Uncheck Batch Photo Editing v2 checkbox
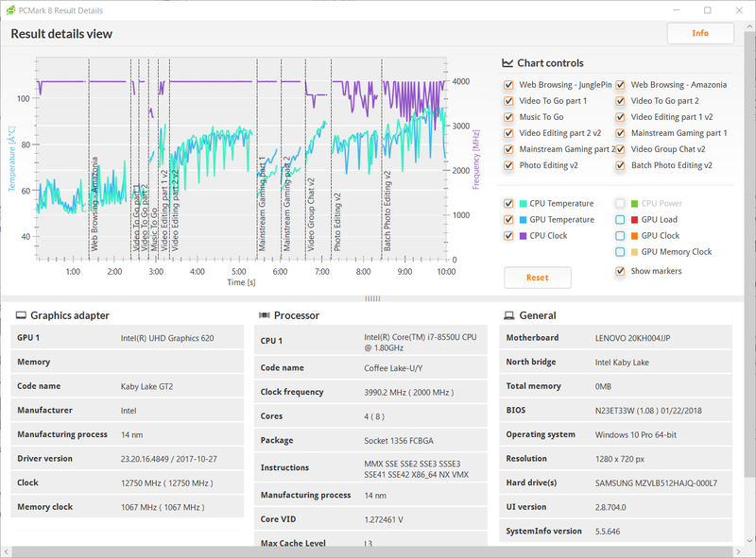The width and height of the screenshot is (756, 558). (x=620, y=165)
